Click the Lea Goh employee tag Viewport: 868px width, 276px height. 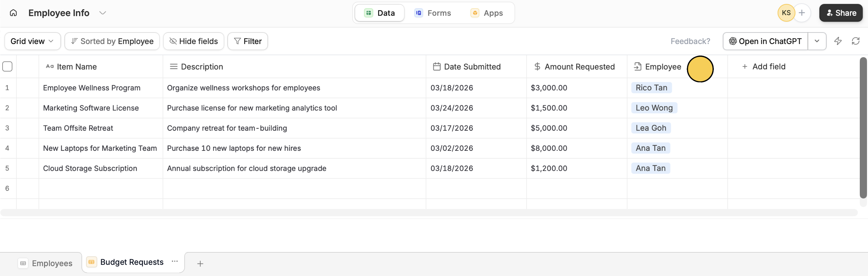[651, 128]
